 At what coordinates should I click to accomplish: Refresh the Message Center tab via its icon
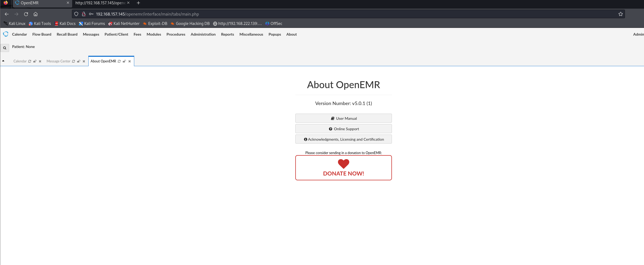pos(73,61)
